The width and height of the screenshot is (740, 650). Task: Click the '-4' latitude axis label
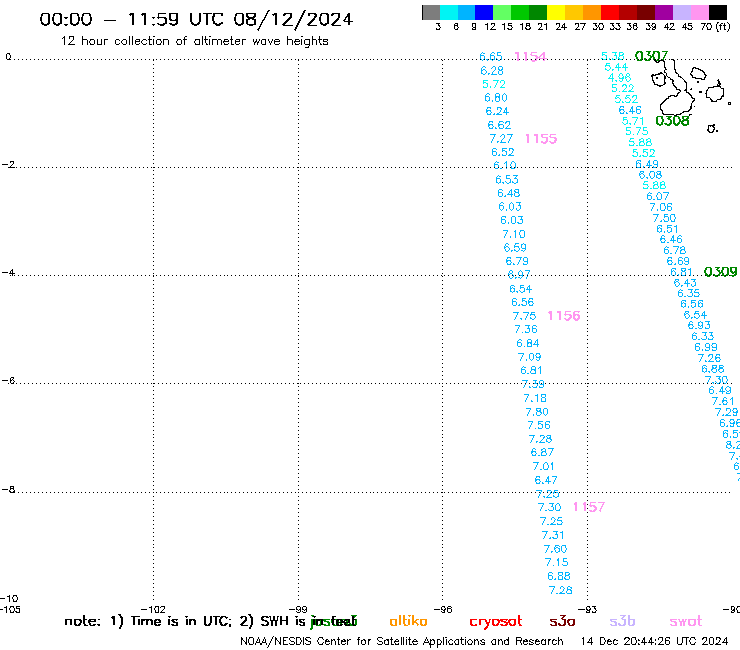(8, 273)
